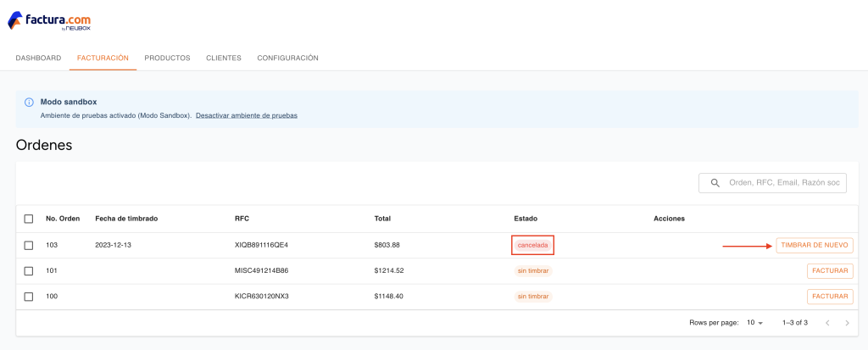Click the Fecha de timbrado column header

[126, 219]
